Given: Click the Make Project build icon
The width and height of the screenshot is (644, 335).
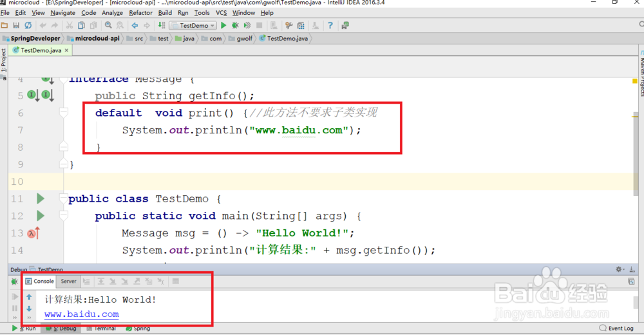Looking at the screenshot, I should point(162,26).
